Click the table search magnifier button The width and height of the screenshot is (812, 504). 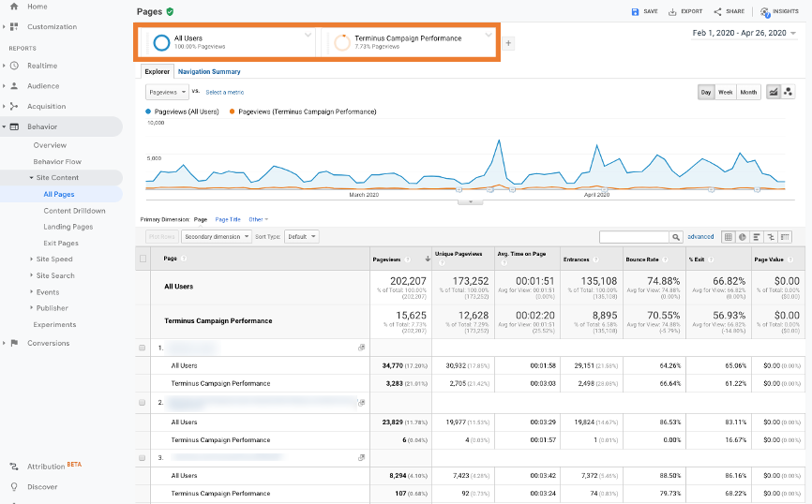click(x=676, y=237)
